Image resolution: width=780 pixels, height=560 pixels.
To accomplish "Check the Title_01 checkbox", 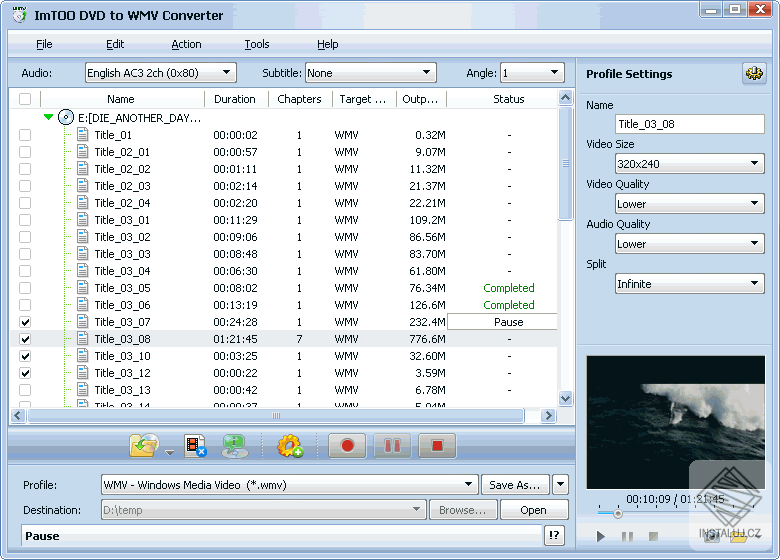I will (25, 135).
